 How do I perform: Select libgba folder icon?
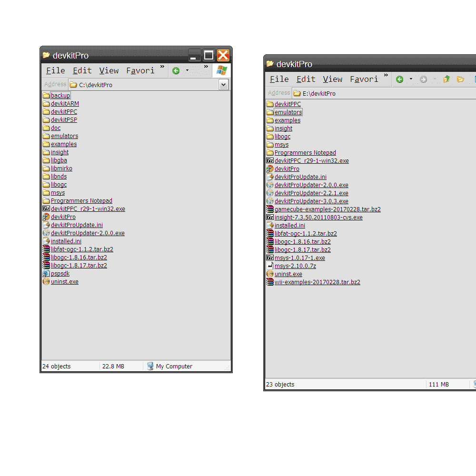click(x=46, y=160)
